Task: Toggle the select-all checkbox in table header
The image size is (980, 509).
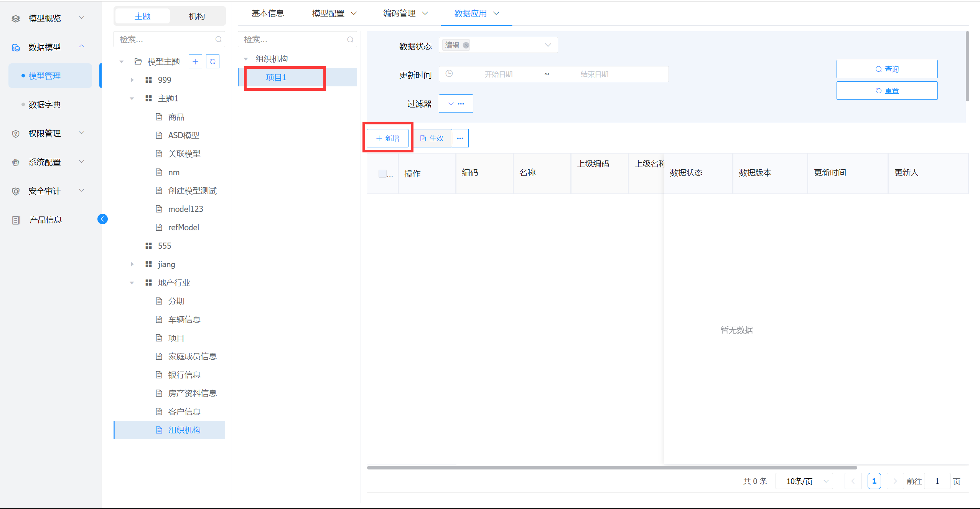Action: (x=382, y=174)
